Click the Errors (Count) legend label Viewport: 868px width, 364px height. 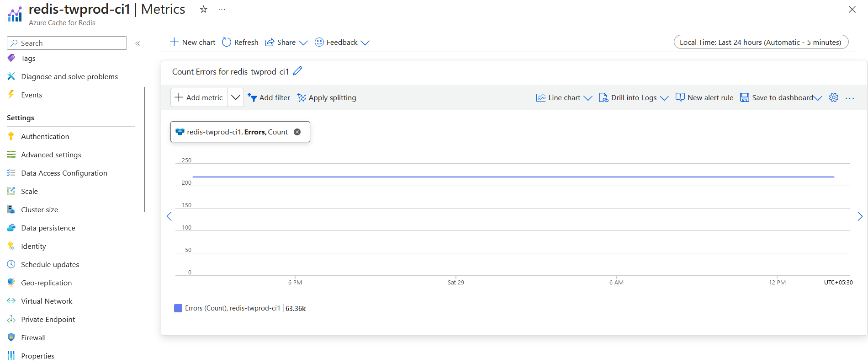pyautogui.click(x=233, y=308)
